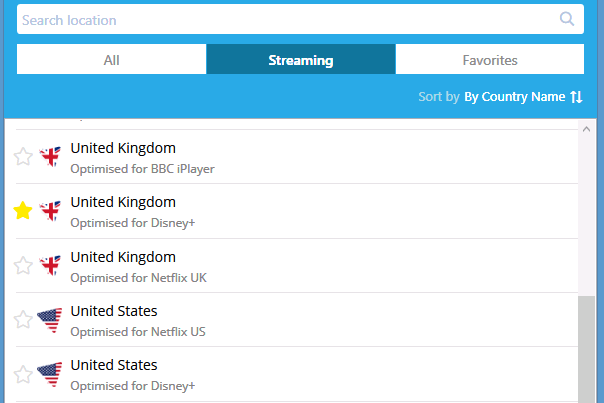This screenshot has width=604, height=403.
Task: Click UK flag on Netflix UK row
Action: (x=50, y=265)
